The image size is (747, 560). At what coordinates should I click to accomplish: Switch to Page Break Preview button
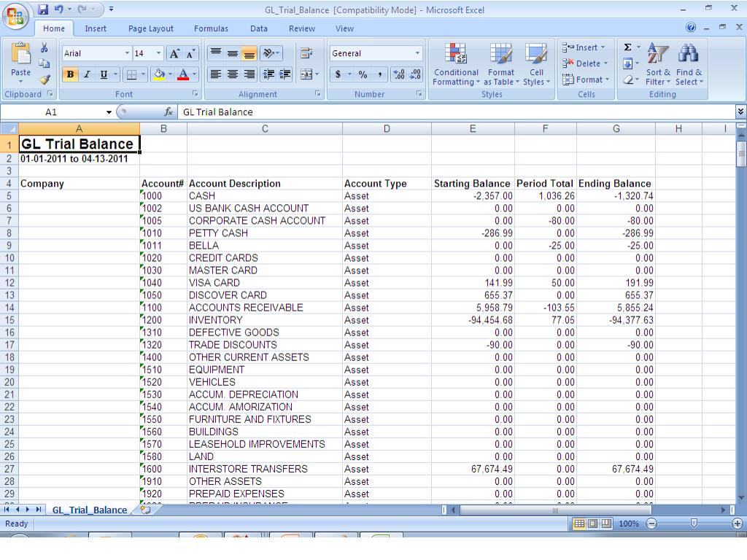(x=606, y=524)
